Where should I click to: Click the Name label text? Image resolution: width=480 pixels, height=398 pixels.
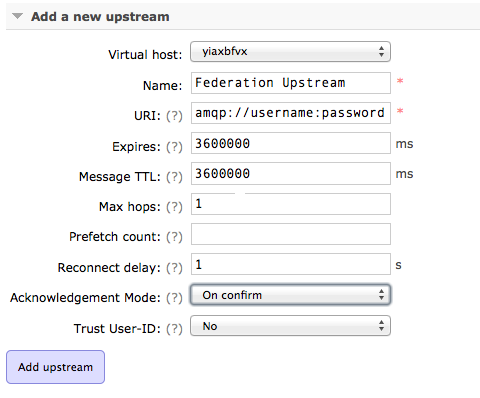coord(163,86)
